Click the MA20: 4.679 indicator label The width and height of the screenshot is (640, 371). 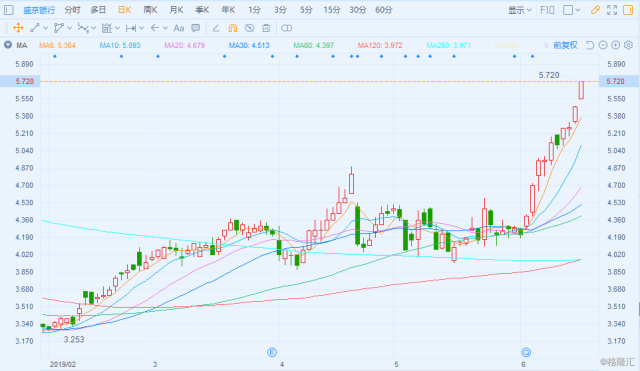tap(184, 45)
